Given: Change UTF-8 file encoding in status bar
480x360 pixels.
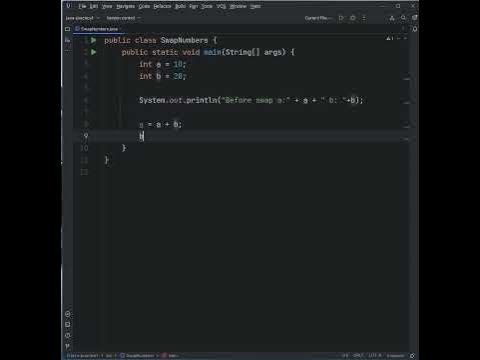Looking at the screenshot, I should (x=375, y=356).
